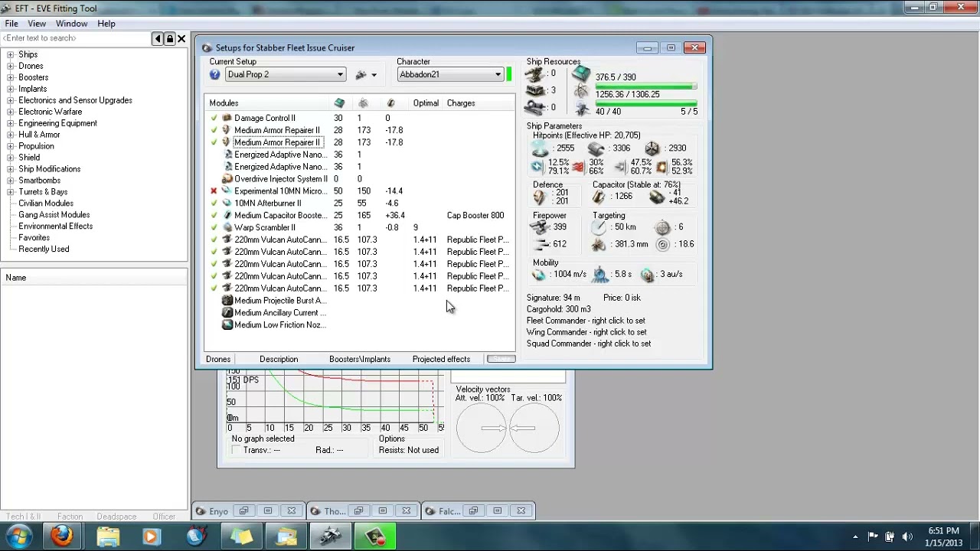Switch to the Projected effects tab
Viewport: 980px width, 551px height.
441,359
